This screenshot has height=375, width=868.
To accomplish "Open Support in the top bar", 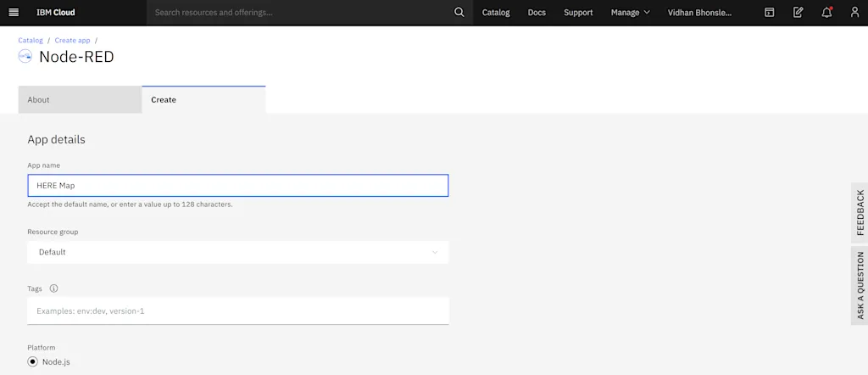I will coord(578,12).
